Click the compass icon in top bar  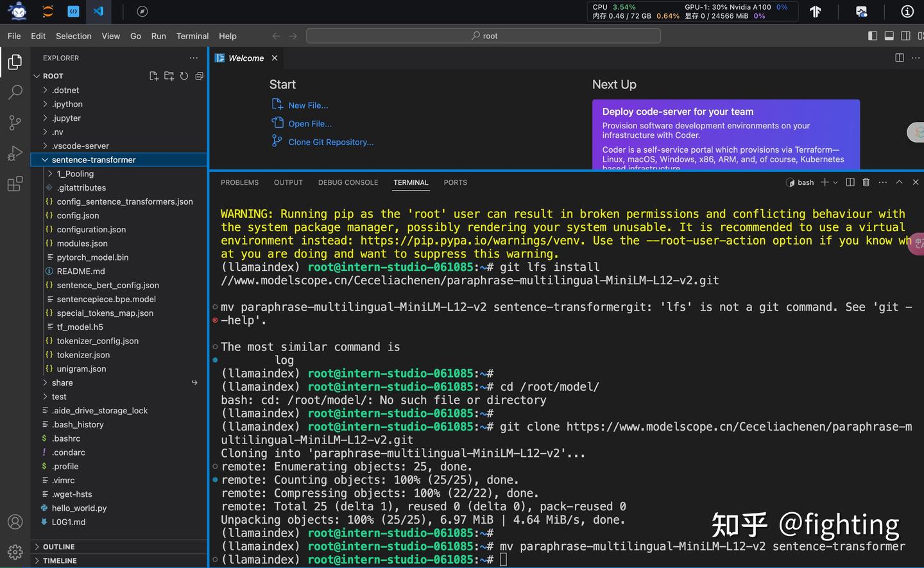coord(142,11)
